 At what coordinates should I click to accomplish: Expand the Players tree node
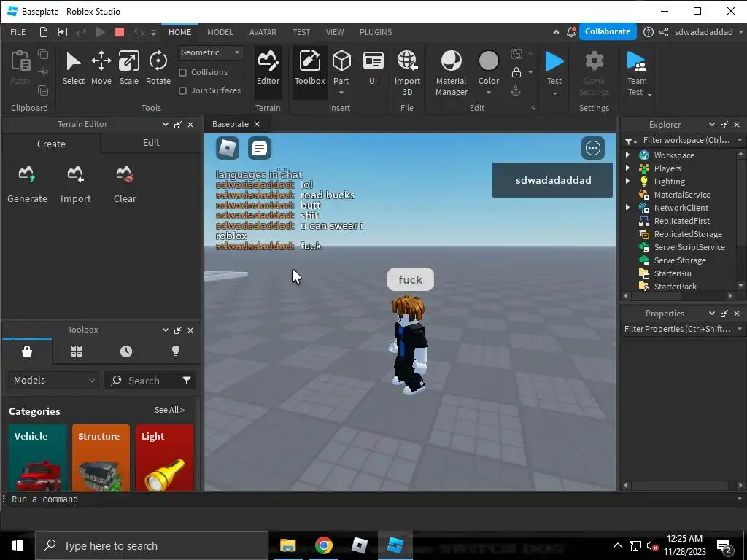tap(627, 168)
